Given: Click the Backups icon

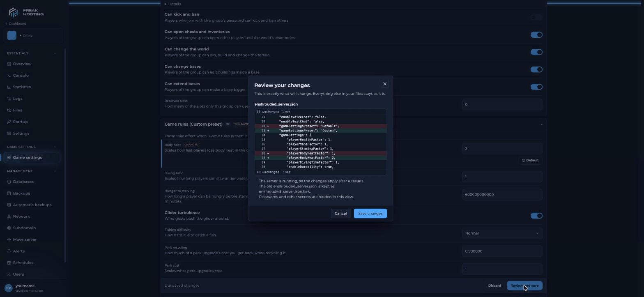Looking at the screenshot, I should coord(9,193).
